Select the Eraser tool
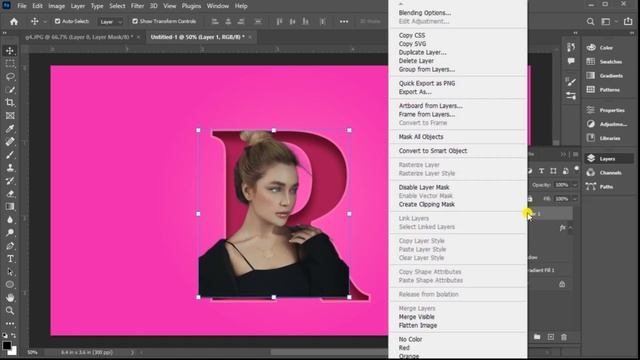Viewport: 640px width, 360px height. click(10, 193)
